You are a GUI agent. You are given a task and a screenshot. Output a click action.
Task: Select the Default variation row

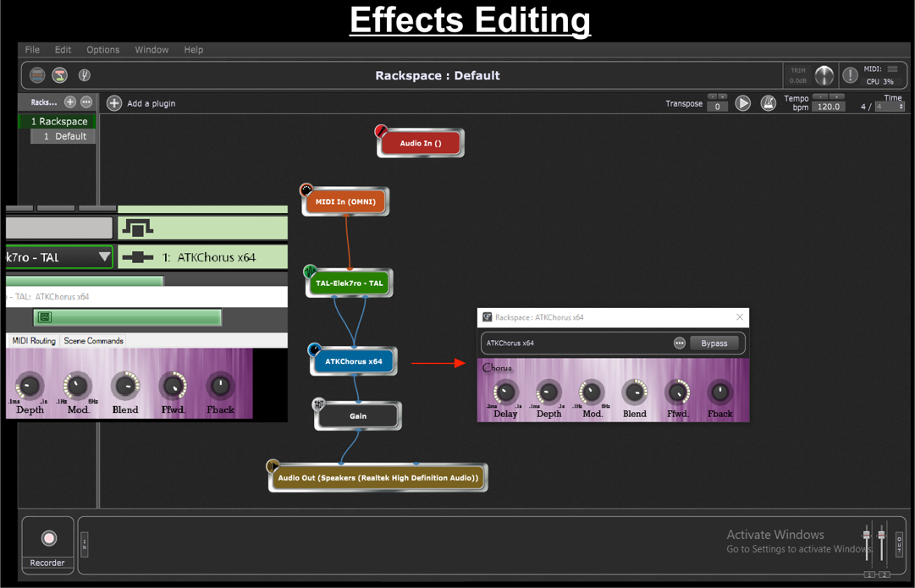click(x=63, y=136)
